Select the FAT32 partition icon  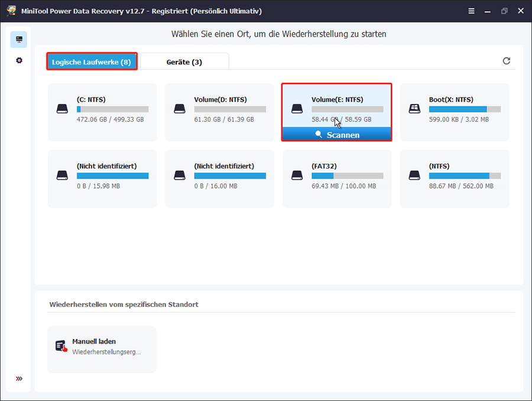point(298,175)
